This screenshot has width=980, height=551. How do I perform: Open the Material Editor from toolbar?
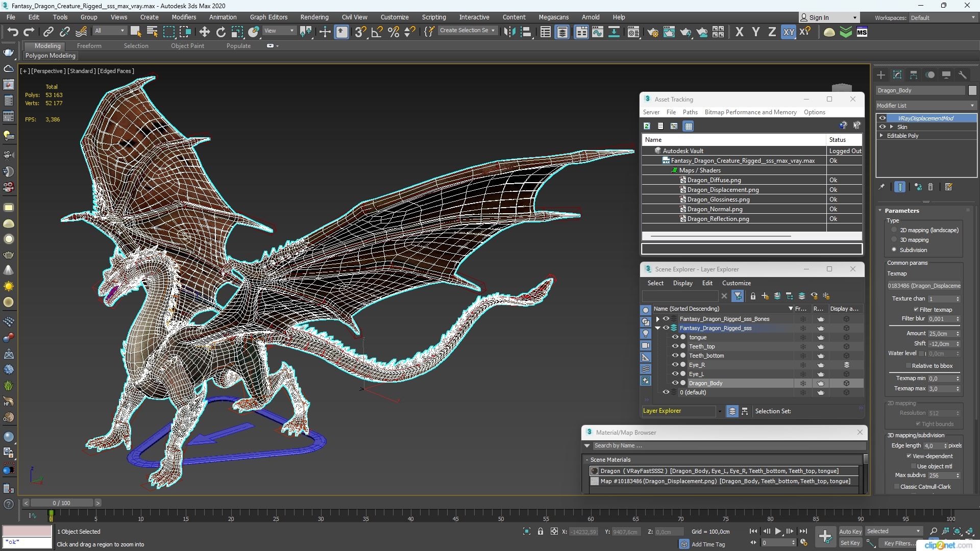633,32
